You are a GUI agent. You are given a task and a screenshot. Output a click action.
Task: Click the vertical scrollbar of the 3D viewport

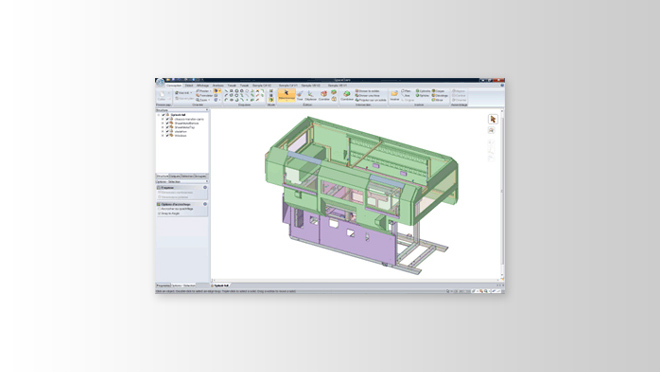click(502, 194)
